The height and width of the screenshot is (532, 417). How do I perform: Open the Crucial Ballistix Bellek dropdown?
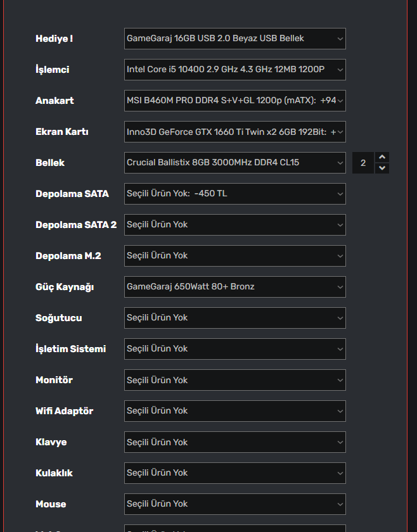click(x=234, y=163)
